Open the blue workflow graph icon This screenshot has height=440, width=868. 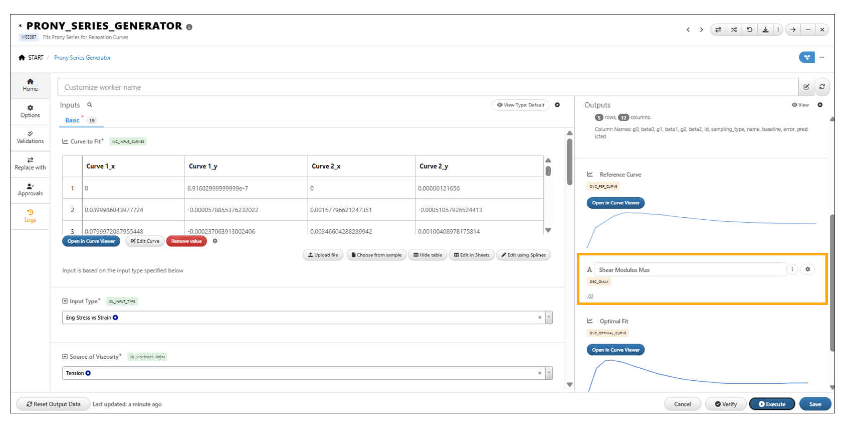(806, 58)
